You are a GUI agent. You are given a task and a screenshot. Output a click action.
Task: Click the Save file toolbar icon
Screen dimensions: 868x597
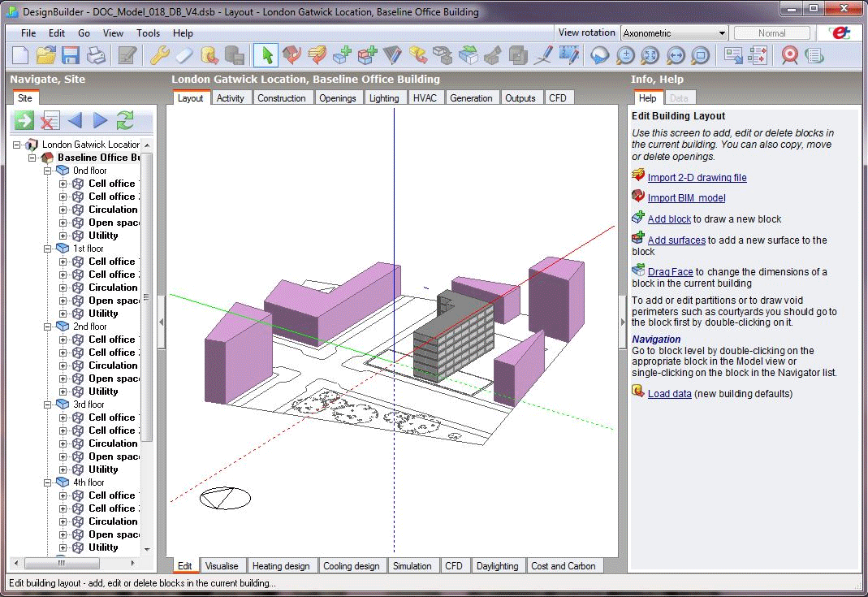[71, 55]
